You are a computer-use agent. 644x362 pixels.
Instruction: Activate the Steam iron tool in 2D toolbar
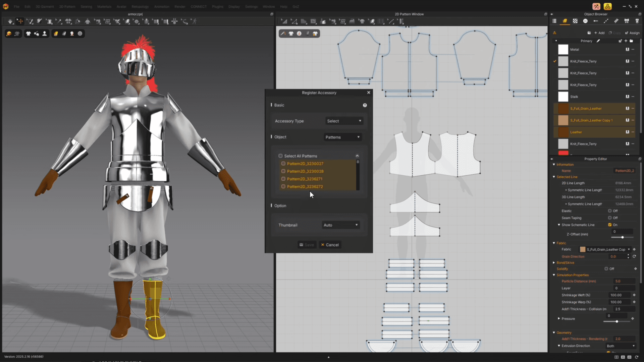[x=352, y=21]
